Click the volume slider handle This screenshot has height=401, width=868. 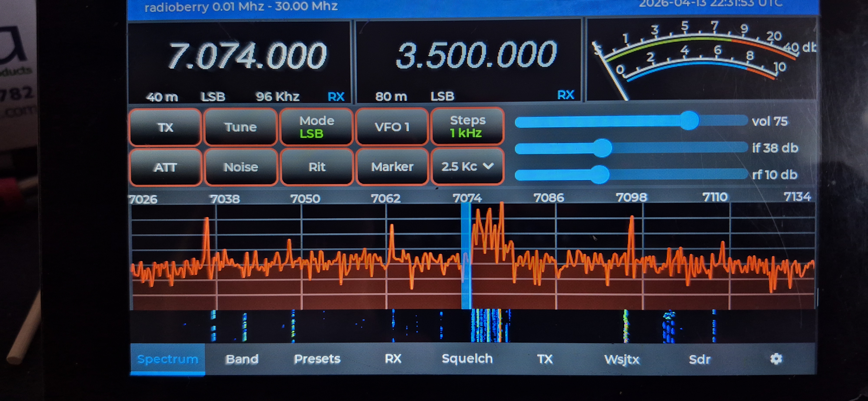pyautogui.click(x=689, y=120)
